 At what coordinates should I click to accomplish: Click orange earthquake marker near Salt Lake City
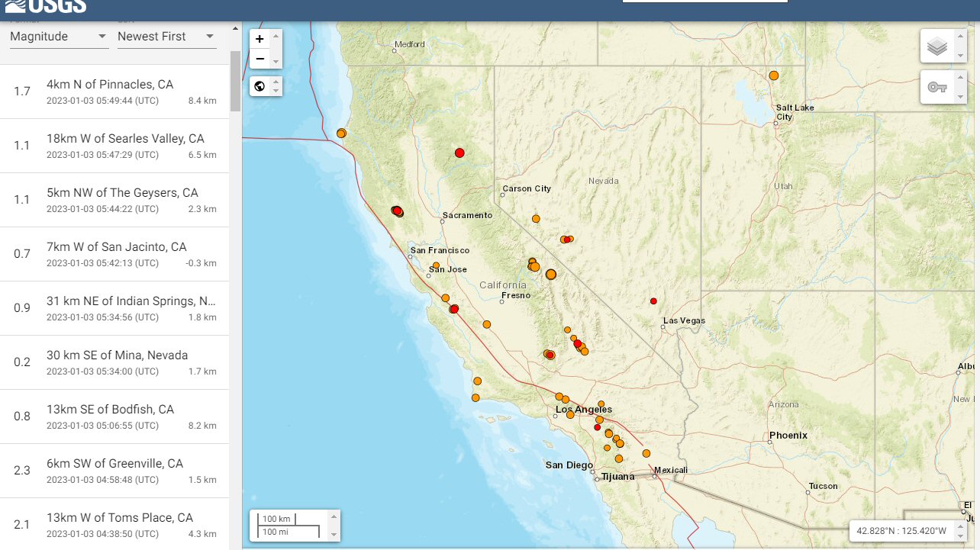coord(774,76)
